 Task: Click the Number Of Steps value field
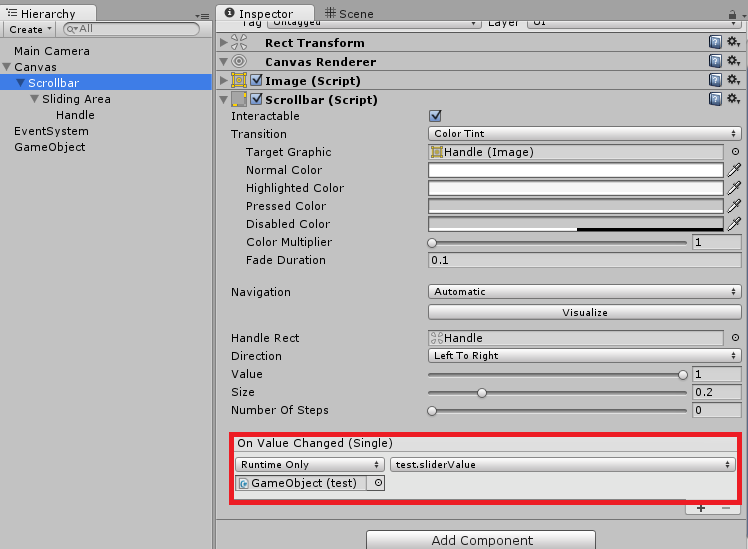pyautogui.click(x=717, y=410)
